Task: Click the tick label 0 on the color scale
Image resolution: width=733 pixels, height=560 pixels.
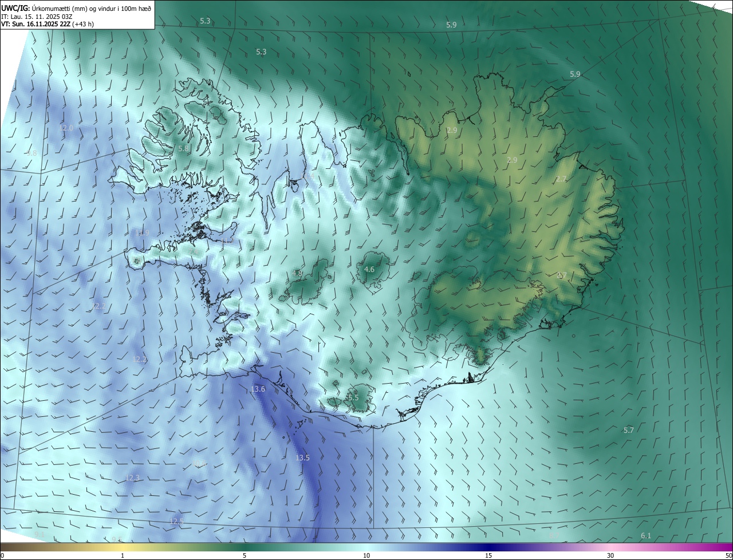Action: pos(2,555)
